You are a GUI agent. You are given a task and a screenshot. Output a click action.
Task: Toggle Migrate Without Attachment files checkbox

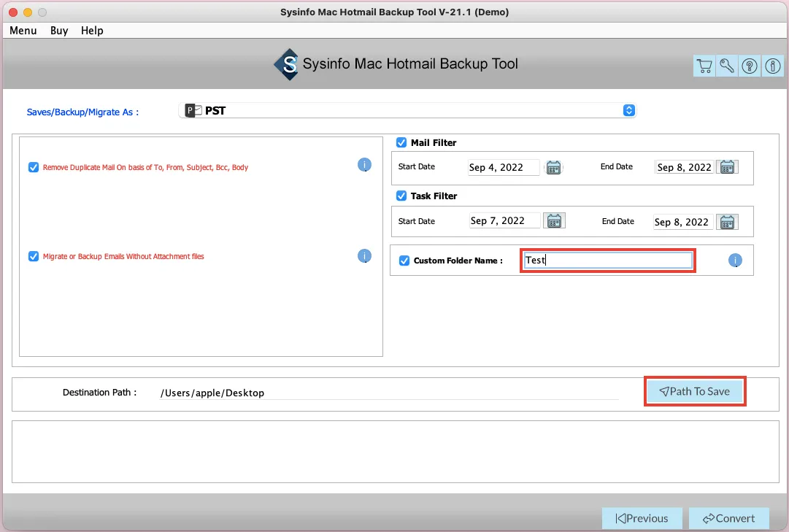(x=34, y=256)
